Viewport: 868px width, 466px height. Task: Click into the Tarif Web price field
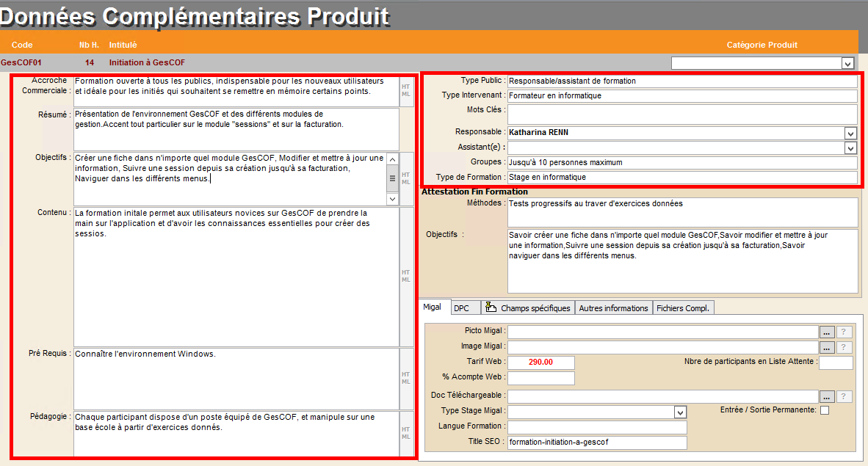coord(540,362)
